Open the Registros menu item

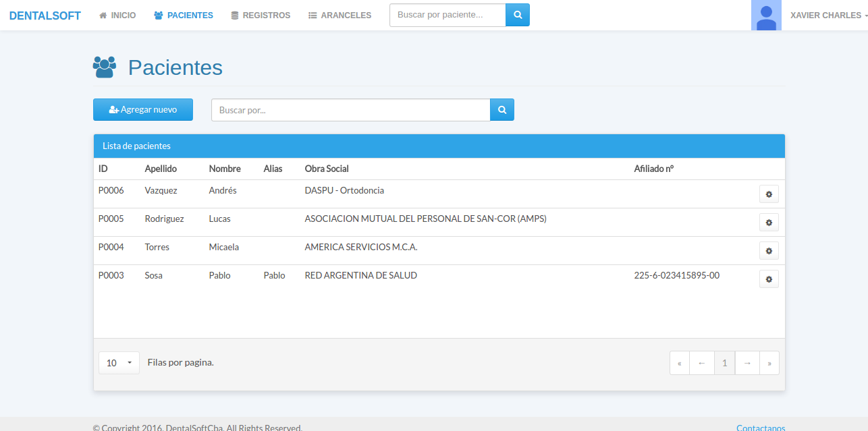(x=261, y=16)
